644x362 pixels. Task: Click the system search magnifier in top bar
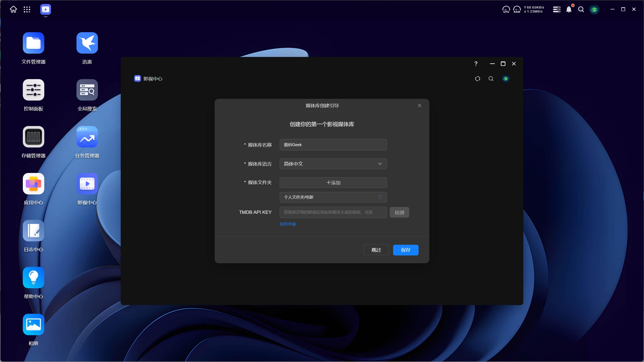581,9
